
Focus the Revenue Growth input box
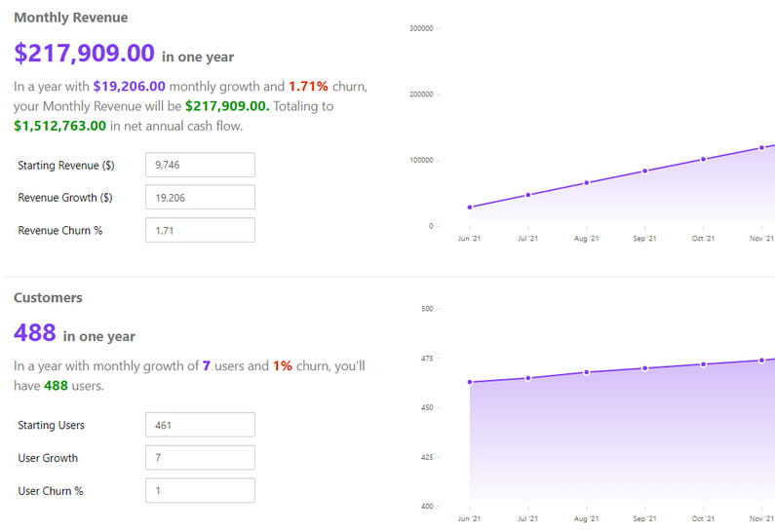[200, 197]
